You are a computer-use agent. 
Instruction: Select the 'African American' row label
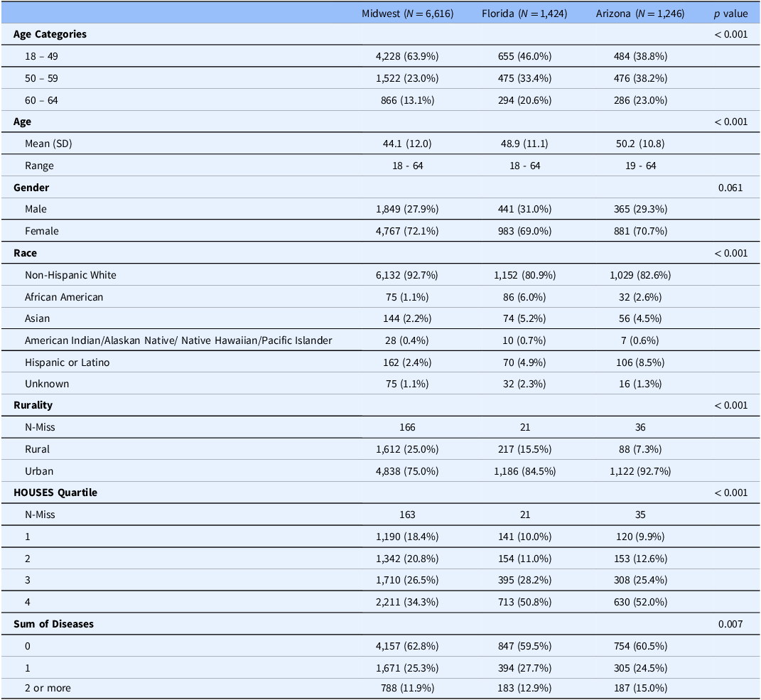point(64,297)
